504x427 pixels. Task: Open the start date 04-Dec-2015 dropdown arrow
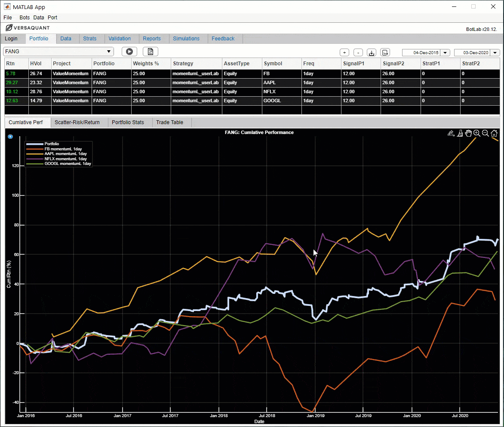445,53
